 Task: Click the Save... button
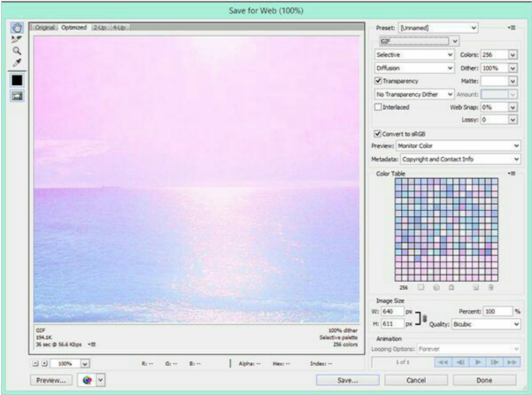(x=347, y=380)
